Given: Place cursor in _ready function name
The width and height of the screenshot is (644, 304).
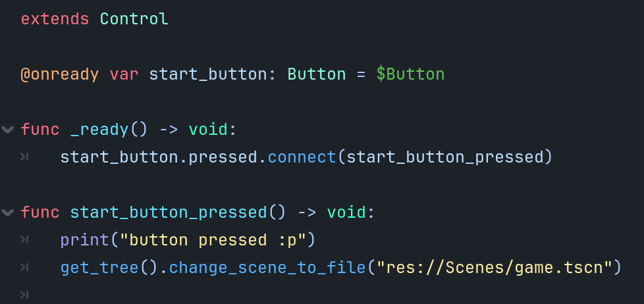Looking at the screenshot, I should point(99,130).
